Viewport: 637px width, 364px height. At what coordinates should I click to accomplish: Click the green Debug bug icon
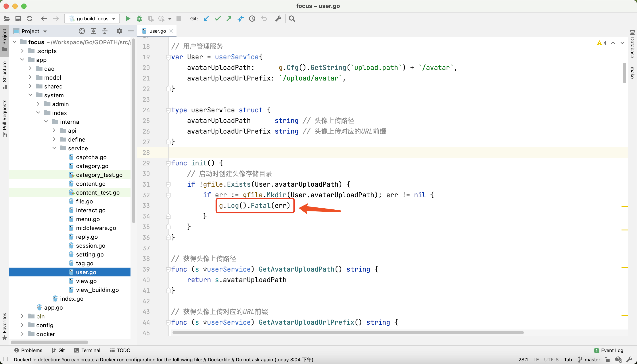[139, 19]
